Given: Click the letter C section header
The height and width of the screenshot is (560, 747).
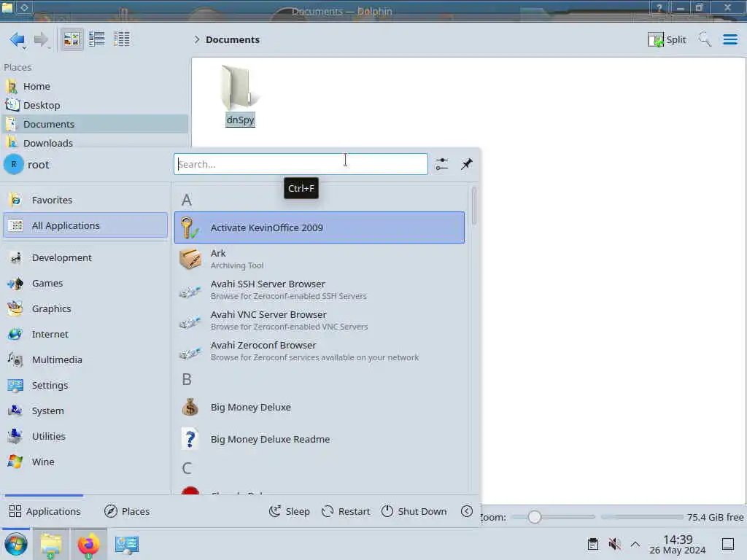Looking at the screenshot, I should (187, 469).
